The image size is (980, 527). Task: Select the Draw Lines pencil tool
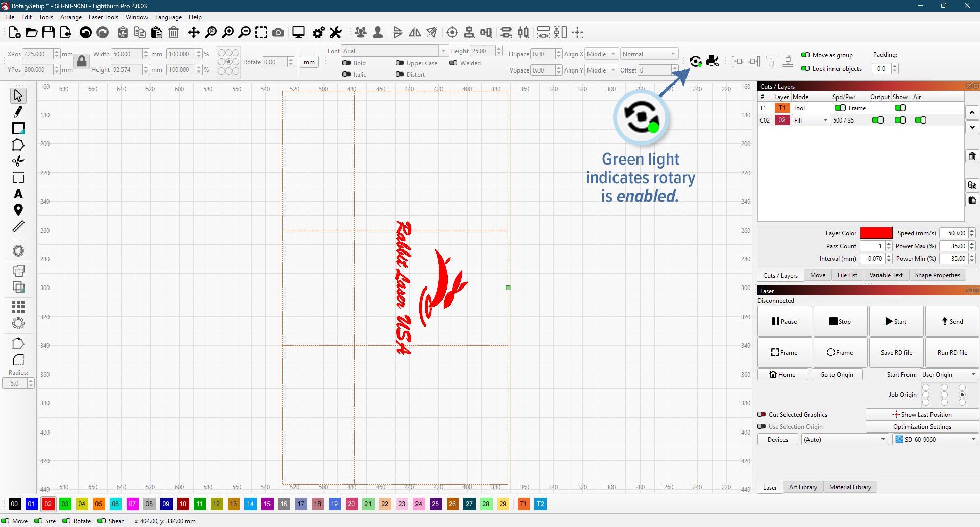tap(18, 112)
